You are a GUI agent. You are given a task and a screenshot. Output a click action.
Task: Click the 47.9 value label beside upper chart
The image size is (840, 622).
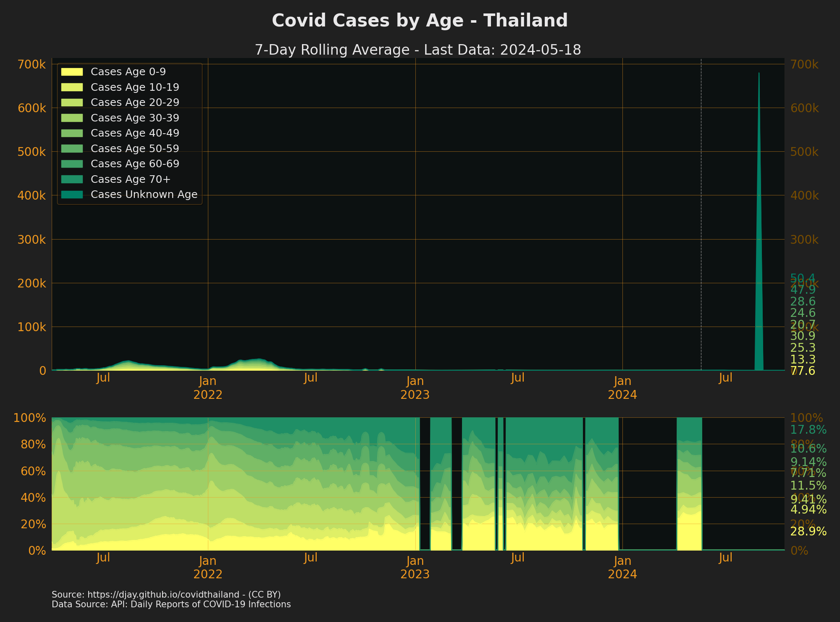[803, 290]
